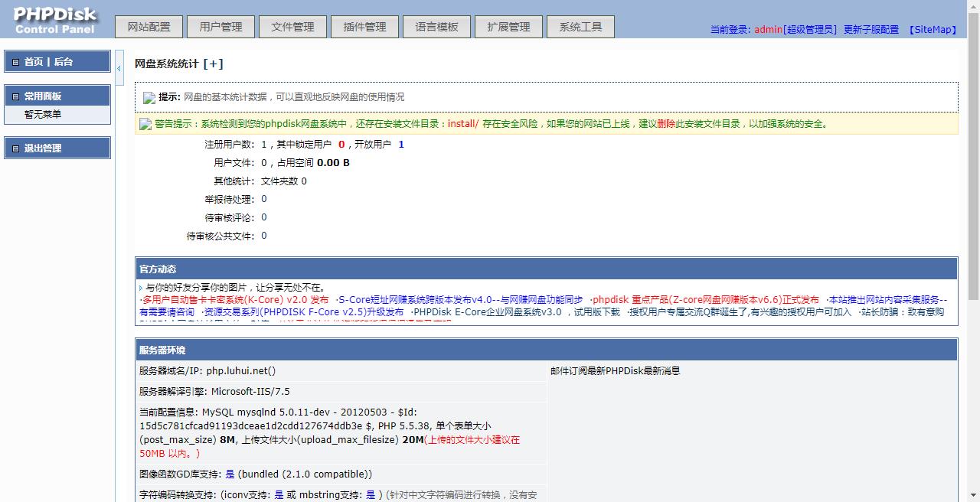Open the 系统工具 tab
The height and width of the screenshot is (502, 980).
pyautogui.click(x=580, y=27)
